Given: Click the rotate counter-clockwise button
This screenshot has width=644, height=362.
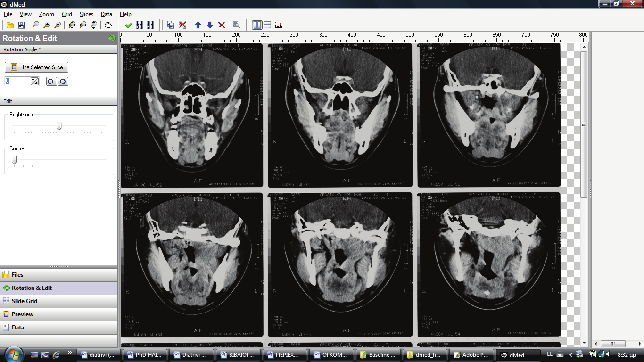Looking at the screenshot, I should [63, 82].
